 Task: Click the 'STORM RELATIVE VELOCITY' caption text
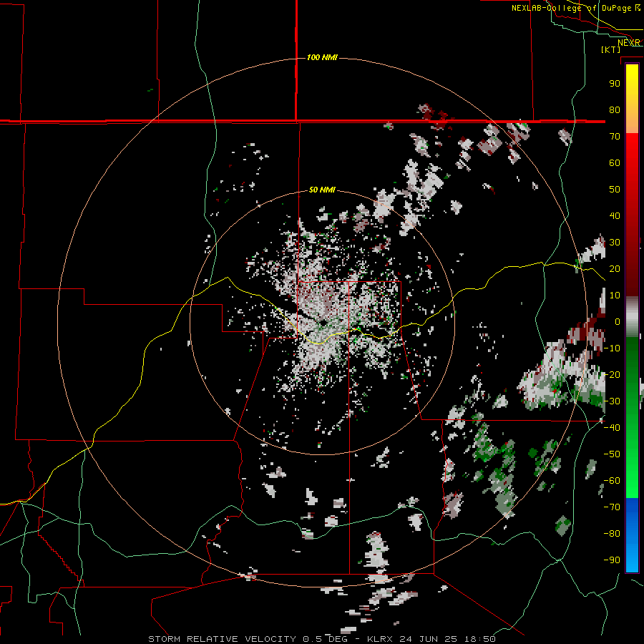point(222,639)
